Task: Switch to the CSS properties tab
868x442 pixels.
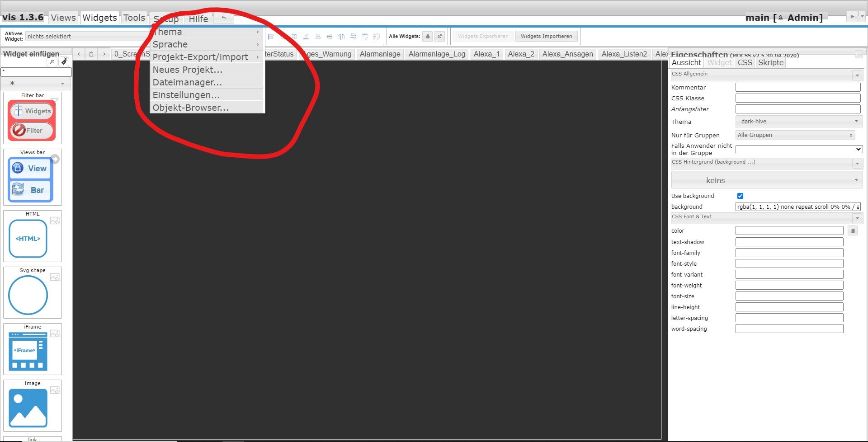Action: tap(745, 63)
